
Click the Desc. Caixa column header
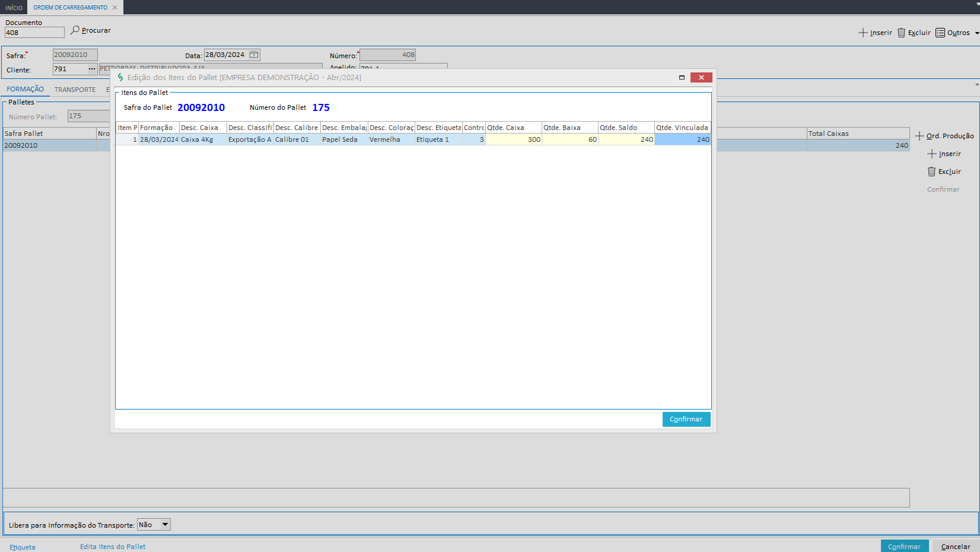[203, 128]
